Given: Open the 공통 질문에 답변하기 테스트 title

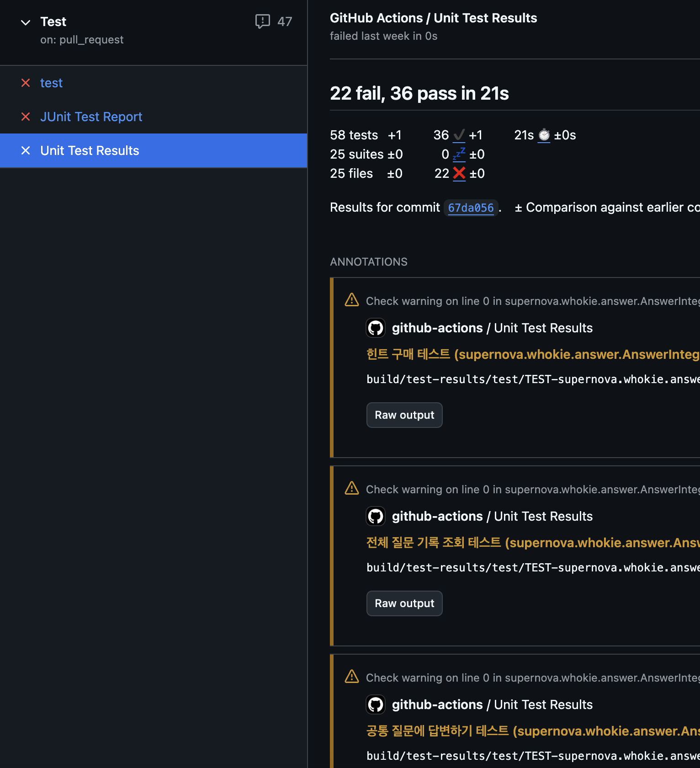Looking at the screenshot, I should 533,731.
